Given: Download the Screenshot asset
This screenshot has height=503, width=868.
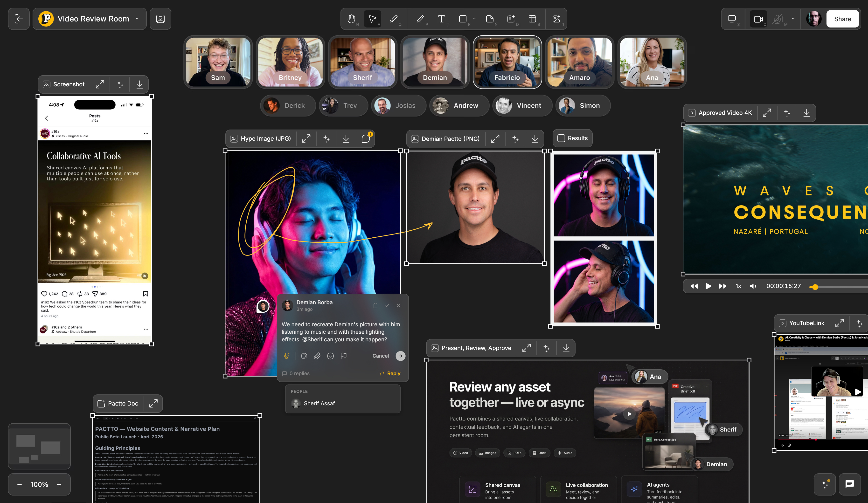Looking at the screenshot, I should 139,84.
